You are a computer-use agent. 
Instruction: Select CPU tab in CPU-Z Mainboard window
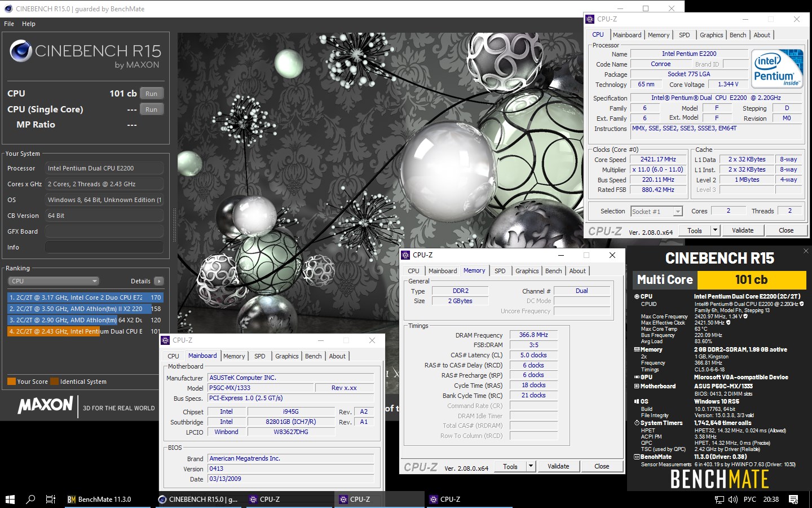point(173,356)
